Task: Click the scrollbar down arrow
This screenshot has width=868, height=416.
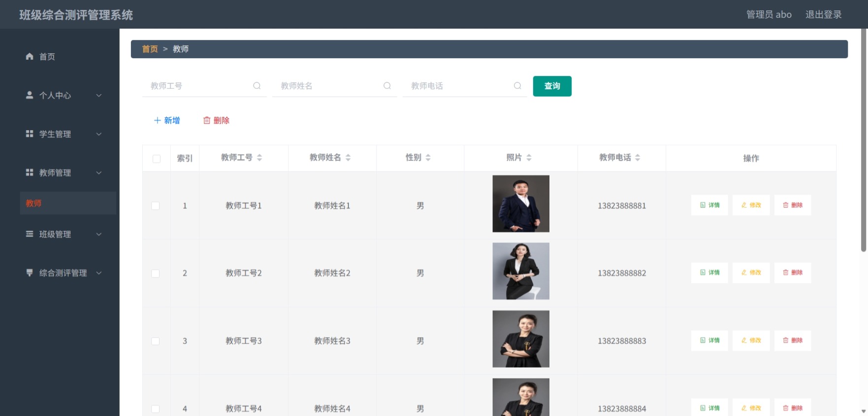Action: pos(864,412)
